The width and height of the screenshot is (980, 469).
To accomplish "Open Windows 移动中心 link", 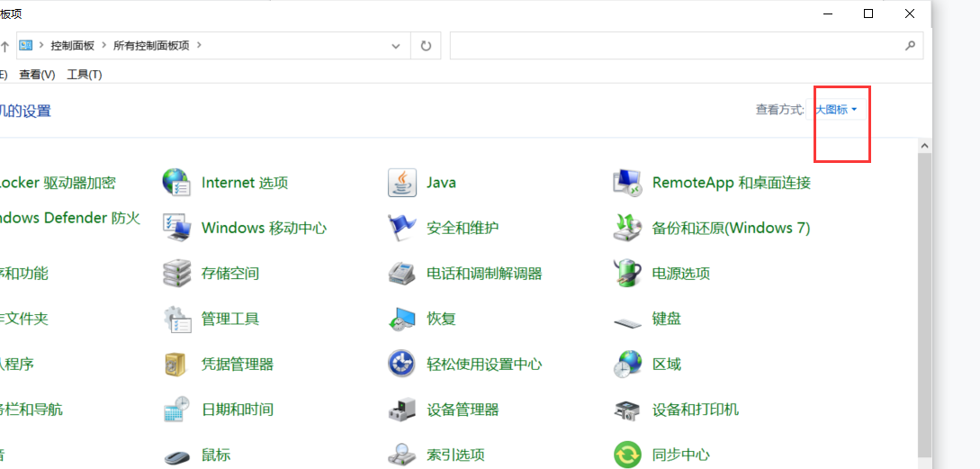I will click(x=264, y=228).
